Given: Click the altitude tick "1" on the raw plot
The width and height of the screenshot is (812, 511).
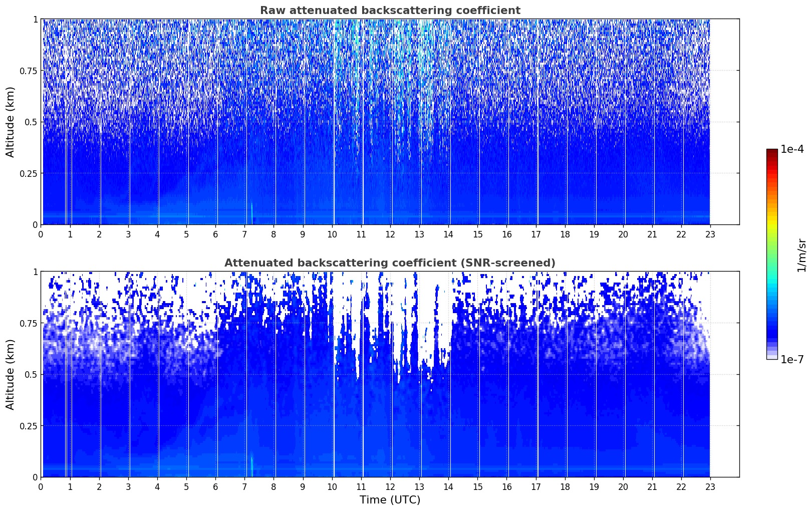Looking at the screenshot, I should (35, 19).
